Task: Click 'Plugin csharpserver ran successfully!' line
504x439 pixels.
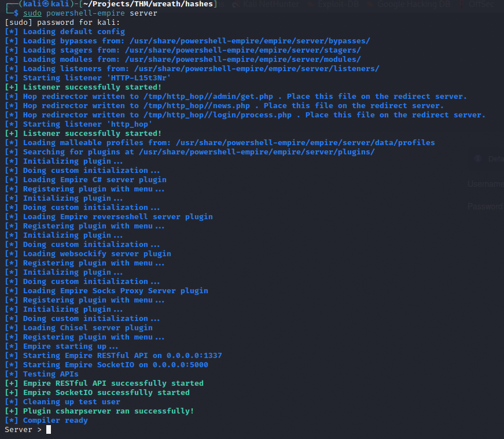Action: coord(100,411)
